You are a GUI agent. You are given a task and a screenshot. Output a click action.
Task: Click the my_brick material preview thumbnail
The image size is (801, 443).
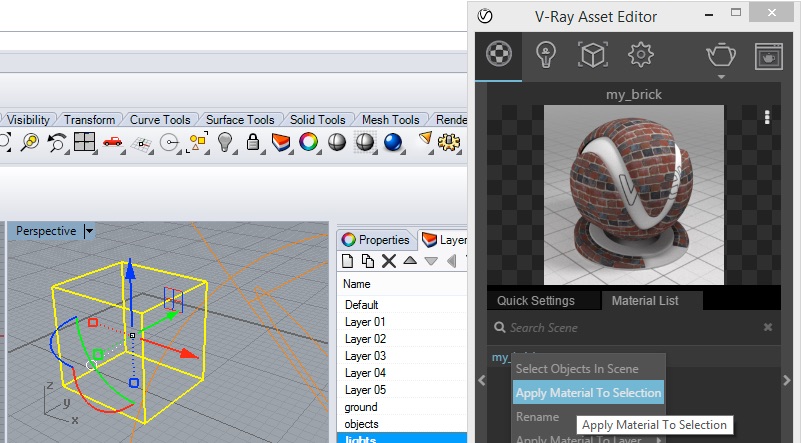coord(633,195)
